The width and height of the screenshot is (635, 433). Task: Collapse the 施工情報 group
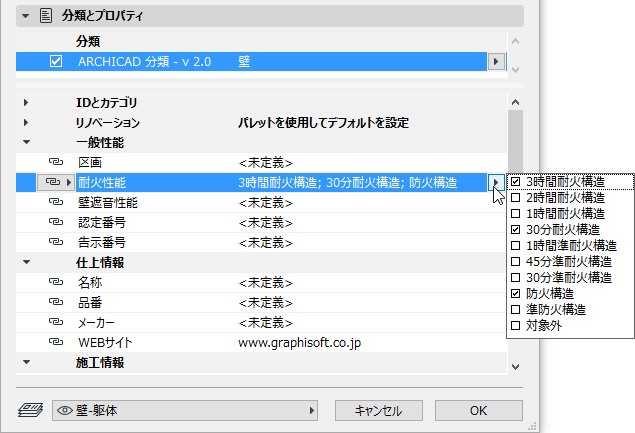pyautogui.click(x=26, y=362)
